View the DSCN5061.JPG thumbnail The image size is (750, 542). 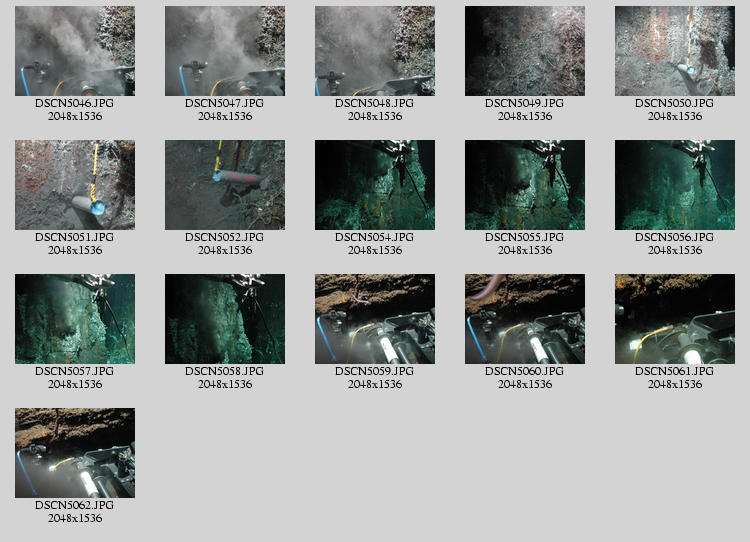[x=675, y=319]
